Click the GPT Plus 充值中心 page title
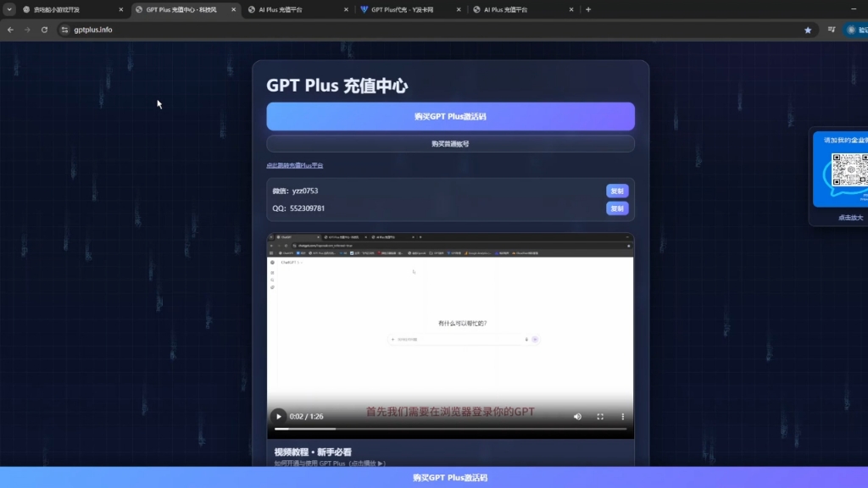The image size is (868, 488). [337, 86]
